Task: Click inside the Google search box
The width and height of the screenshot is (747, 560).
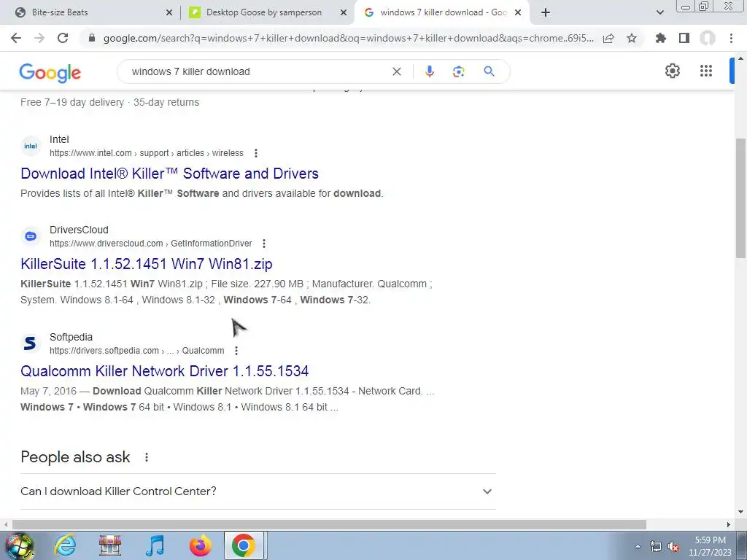Action: coord(258,71)
